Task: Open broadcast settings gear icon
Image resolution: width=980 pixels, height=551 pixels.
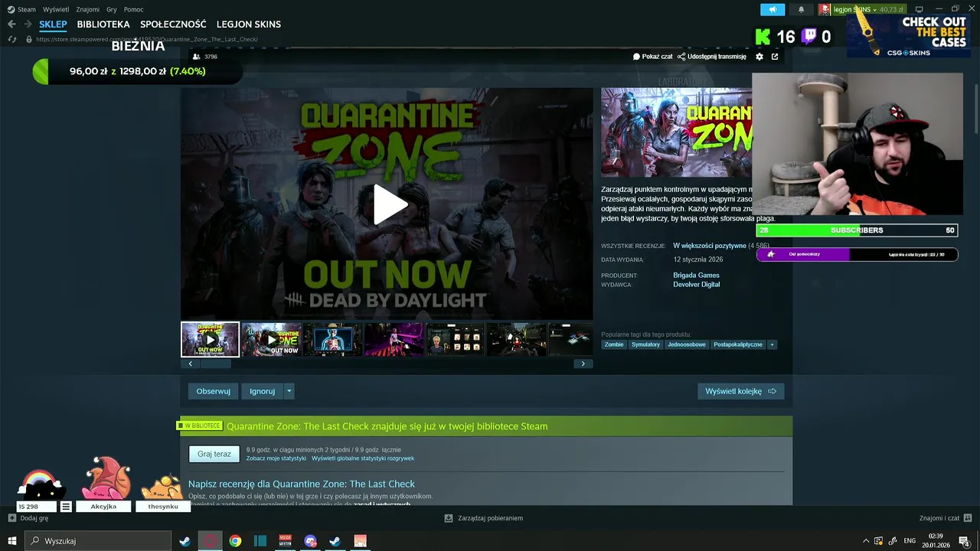Action: (x=759, y=57)
